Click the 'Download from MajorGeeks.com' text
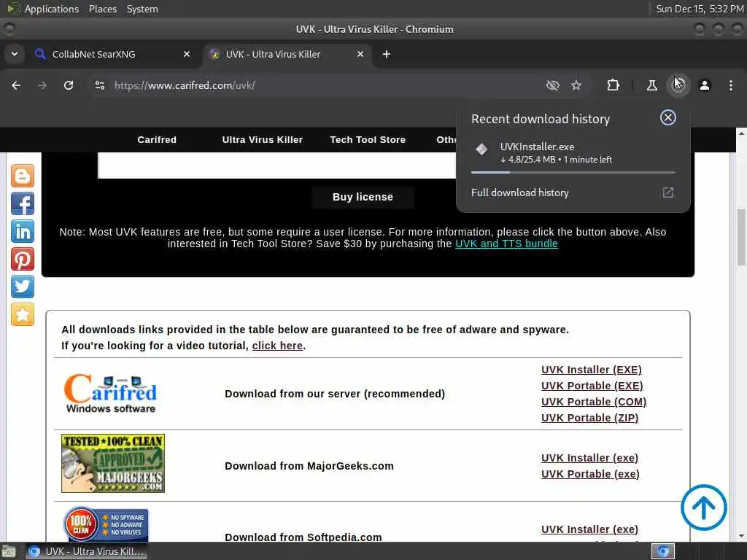Screen dimensions: 747x560 click(x=309, y=466)
